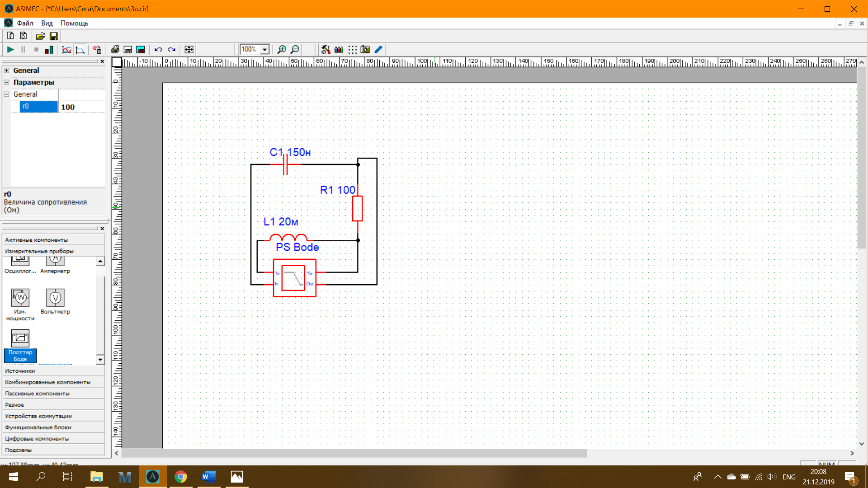Select the Изм. мощности wattmeter component
868x488 pixels.
pos(20,305)
